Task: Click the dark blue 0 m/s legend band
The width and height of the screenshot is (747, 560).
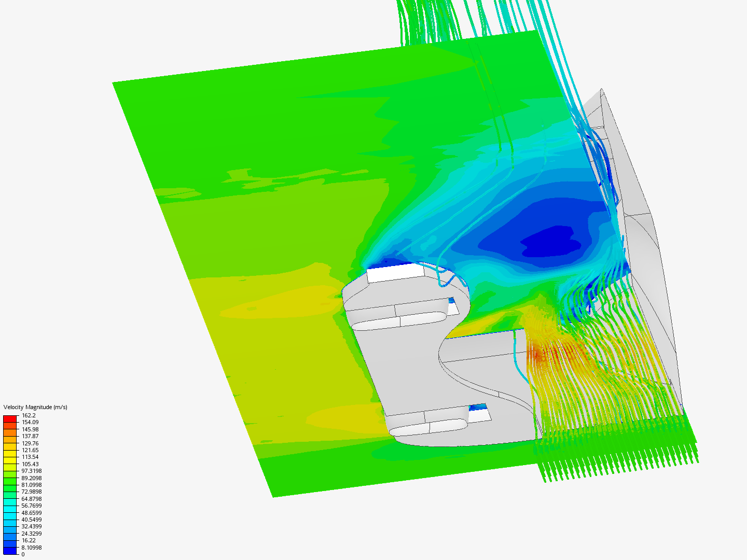Action: (9, 550)
